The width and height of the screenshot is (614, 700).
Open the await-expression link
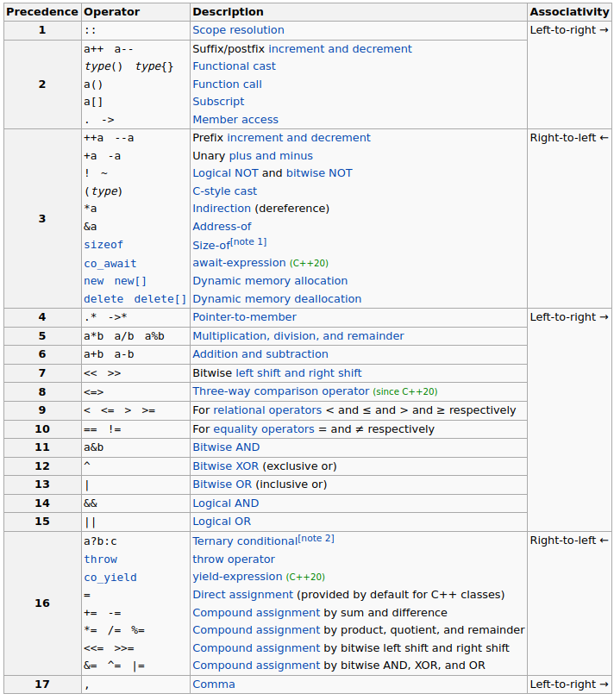click(239, 263)
